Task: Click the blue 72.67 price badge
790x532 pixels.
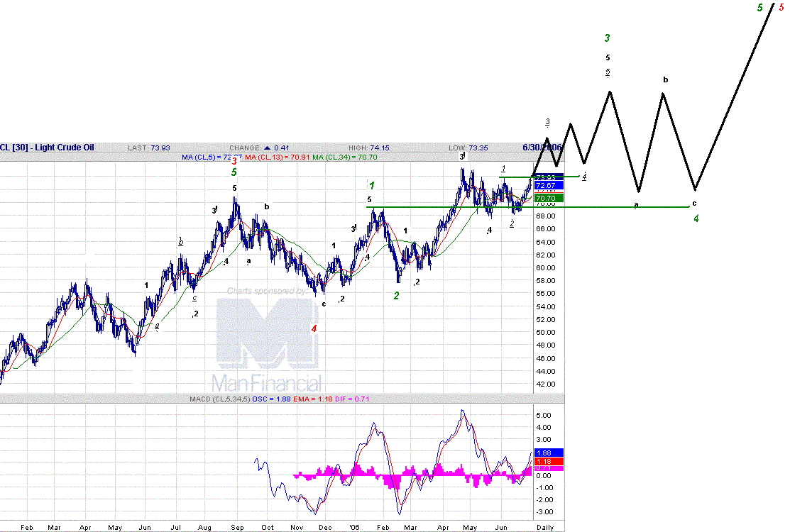Action: pyautogui.click(x=549, y=186)
